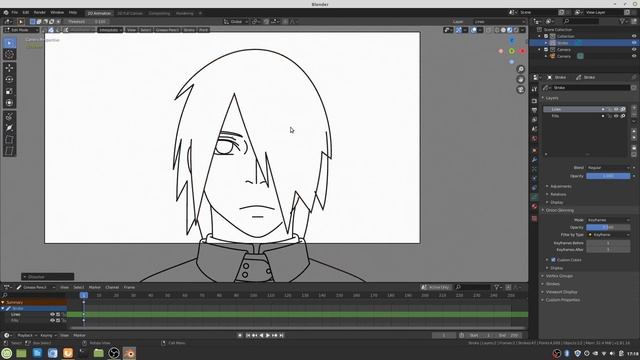Open the Render properties tab icon
This screenshot has height=360, width=640.
click(535, 100)
